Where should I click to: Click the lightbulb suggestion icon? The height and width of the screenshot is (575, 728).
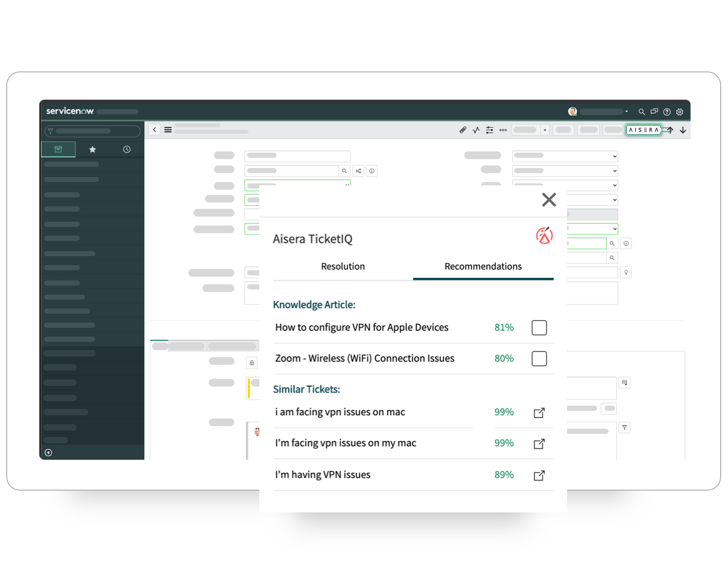point(626,273)
